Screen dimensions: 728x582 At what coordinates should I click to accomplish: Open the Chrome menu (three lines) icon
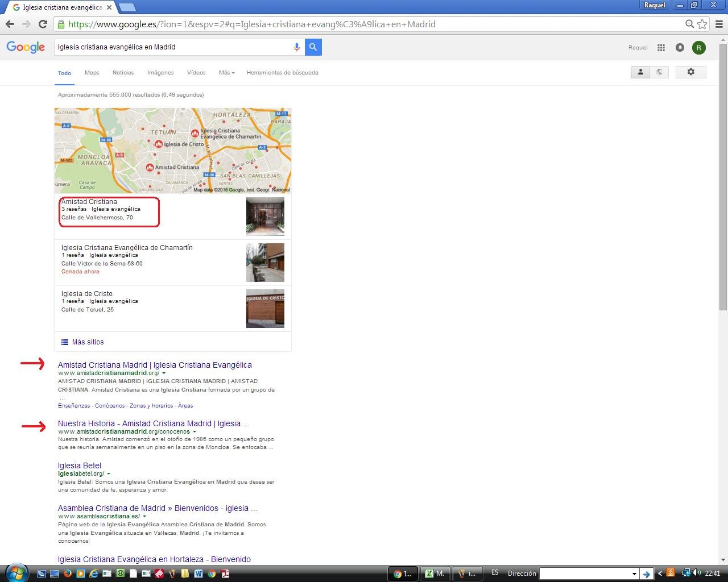click(x=719, y=24)
